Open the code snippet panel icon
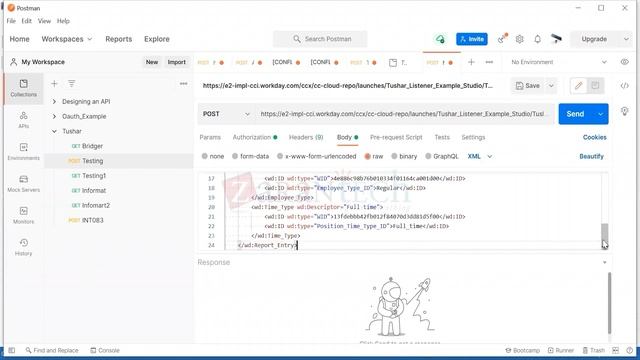Image resolution: width=640 pixels, height=360 pixels. click(624, 86)
